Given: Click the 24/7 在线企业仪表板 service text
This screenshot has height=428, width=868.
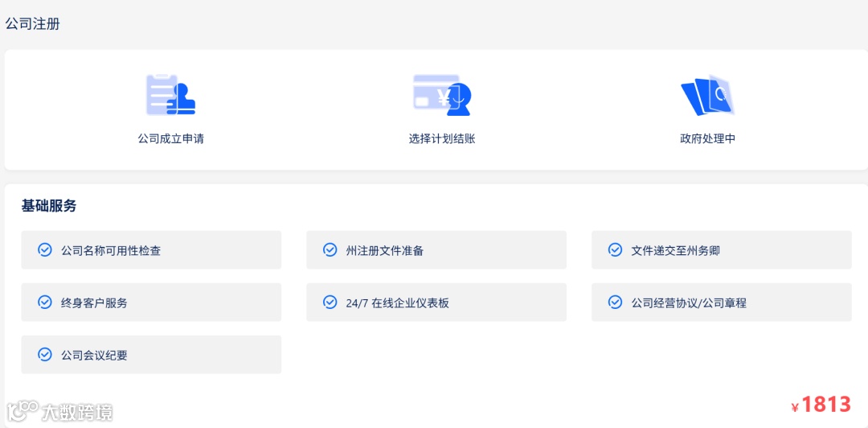Looking at the screenshot, I should (398, 303).
